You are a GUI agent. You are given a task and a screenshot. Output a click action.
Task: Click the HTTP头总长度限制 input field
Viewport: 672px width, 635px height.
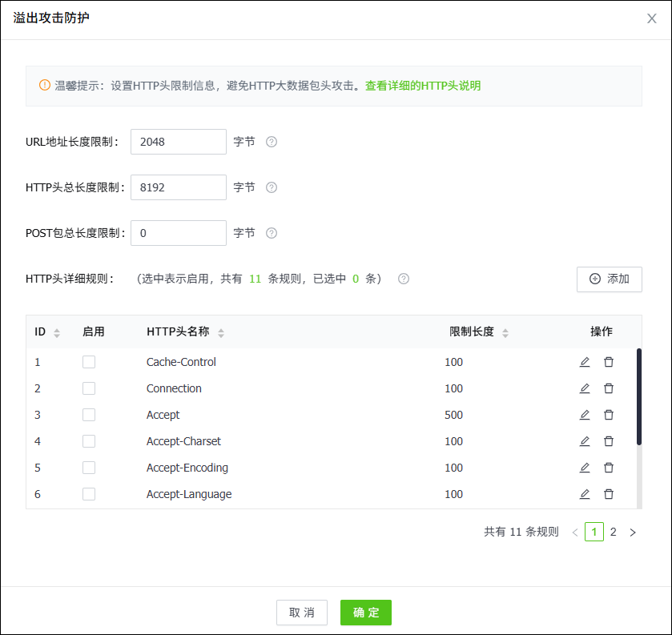tap(179, 187)
